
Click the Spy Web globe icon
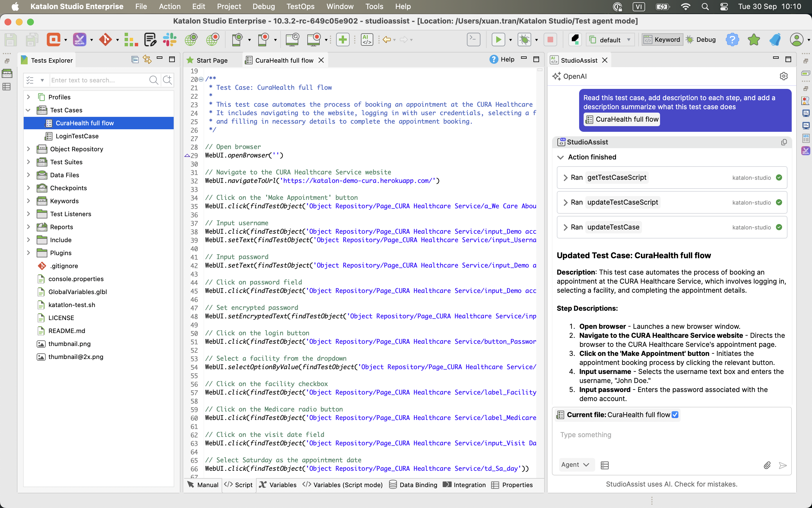[191, 40]
